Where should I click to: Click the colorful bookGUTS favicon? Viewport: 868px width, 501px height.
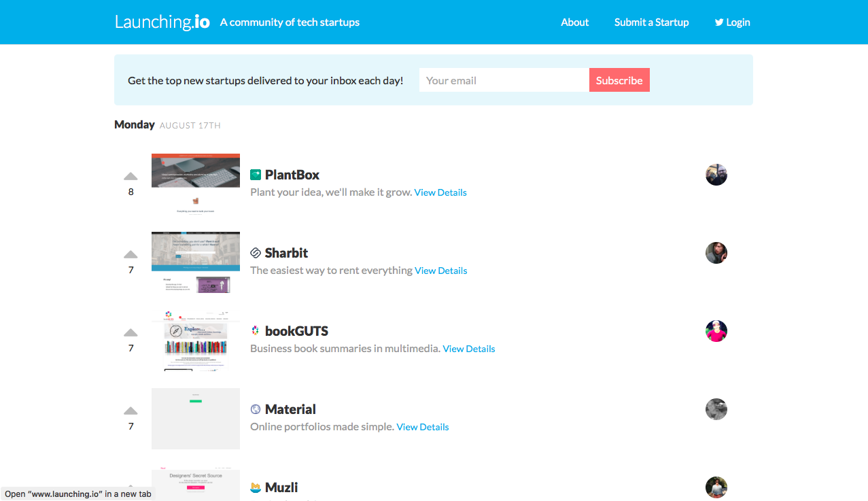pyautogui.click(x=256, y=330)
